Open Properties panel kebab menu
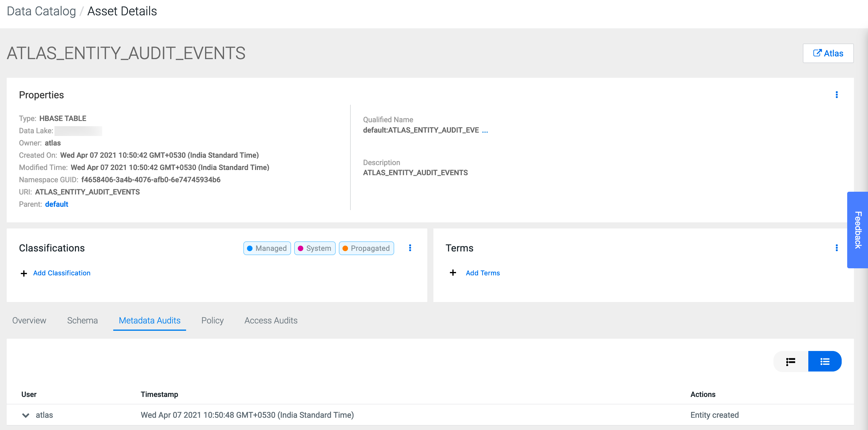This screenshot has width=868, height=430. 836,95
